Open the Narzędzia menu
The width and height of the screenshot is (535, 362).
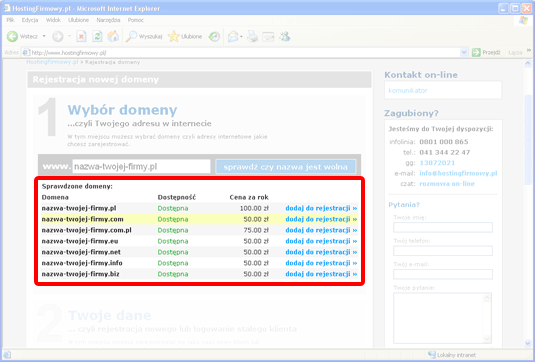pyautogui.click(x=109, y=20)
